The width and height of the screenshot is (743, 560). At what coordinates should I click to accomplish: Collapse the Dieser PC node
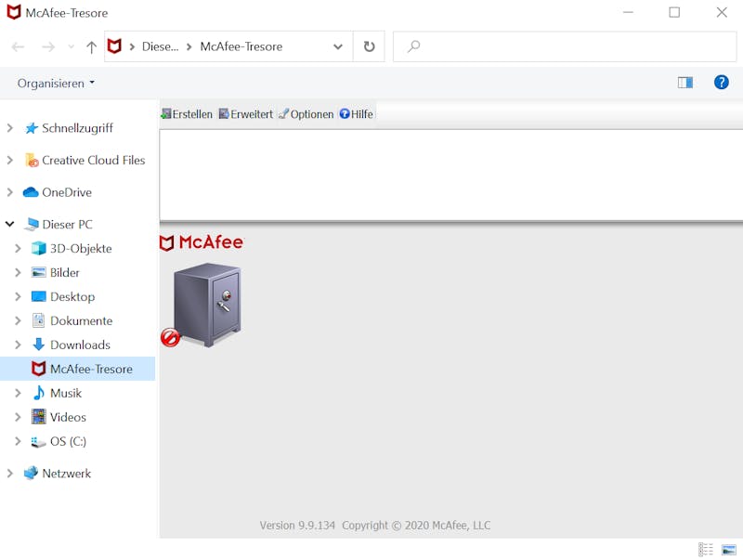click(x=9, y=224)
